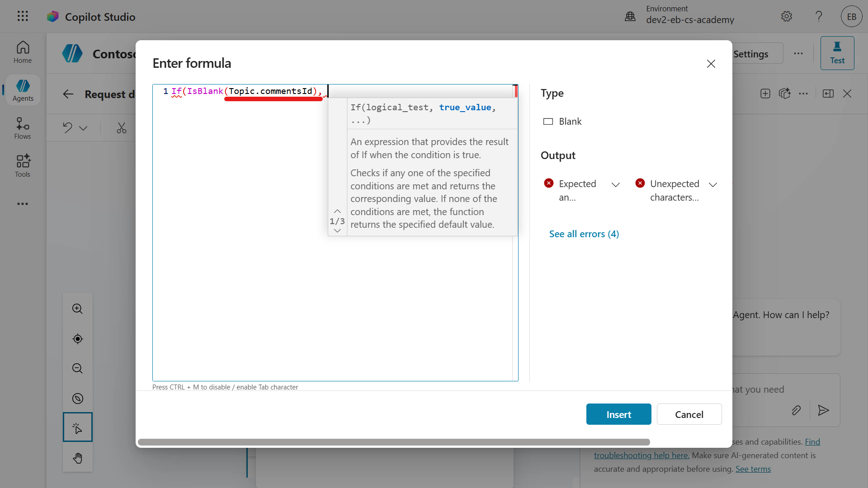
Task: Attach a file in the test chat
Action: pos(797,411)
